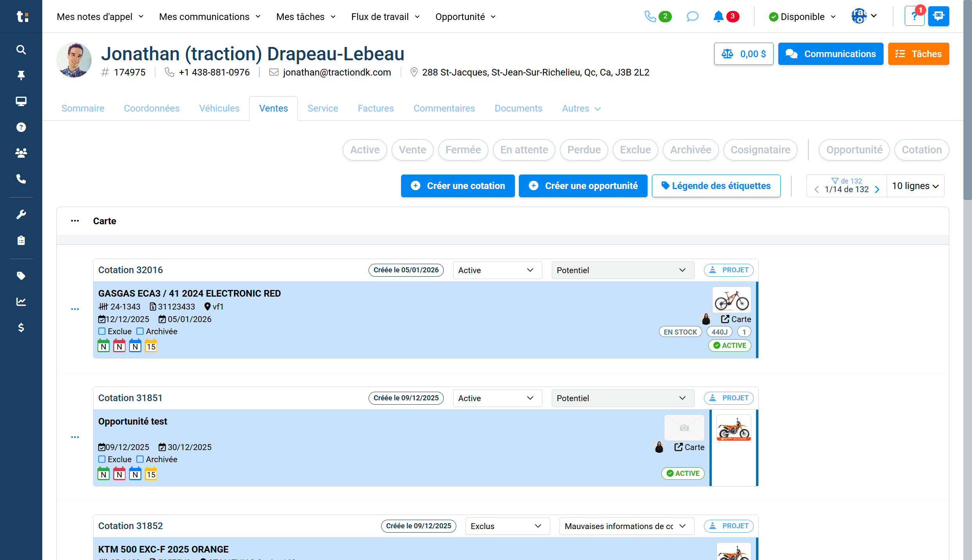This screenshot has height=560, width=972.
Task: Open notifications bell with badge 3
Action: tap(726, 16)
